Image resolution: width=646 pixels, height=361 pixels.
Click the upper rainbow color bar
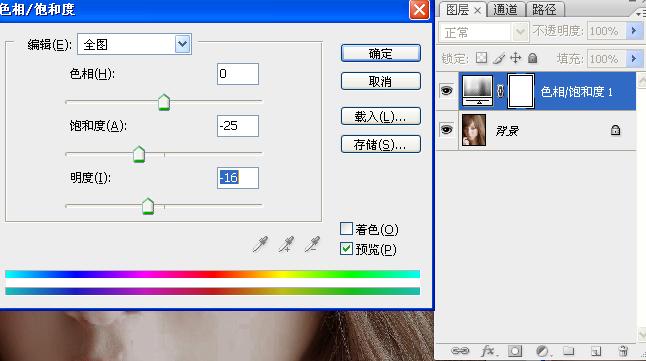pyautogui.click(x=213, y=274)
